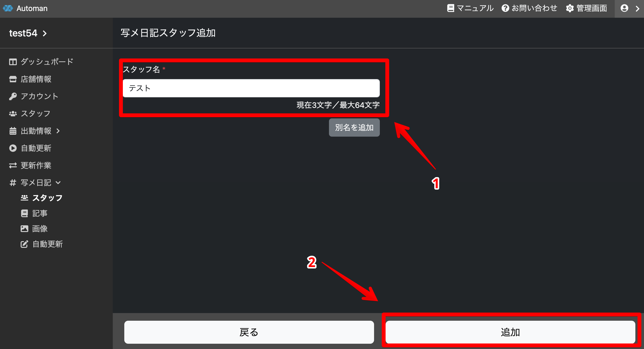Image resolution: width=644 pixels, height=349 pixels.
Task: Expand the test54 shop selector chevron
Action: pyautogui.click(x=45, y=33)
